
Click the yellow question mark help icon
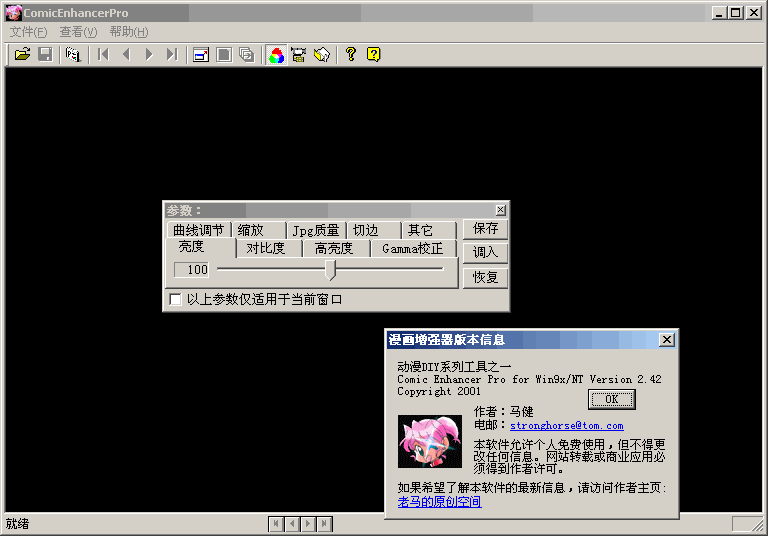tap(351, 54)
